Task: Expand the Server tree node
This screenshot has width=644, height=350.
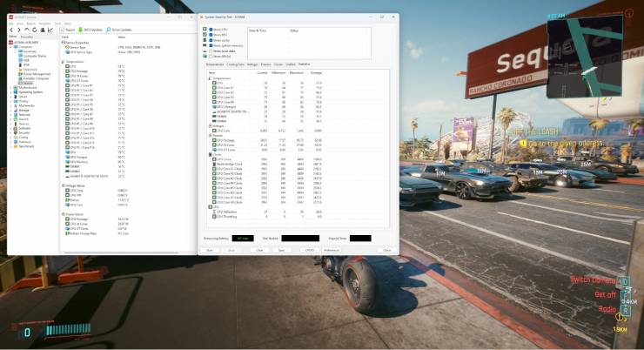Action: [x=10, y=97]
